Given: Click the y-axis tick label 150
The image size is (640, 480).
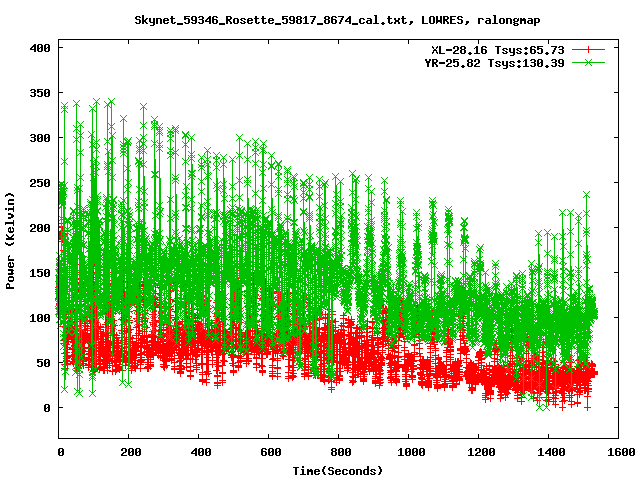Looking at the screenshot, I should tap(40, 273).
